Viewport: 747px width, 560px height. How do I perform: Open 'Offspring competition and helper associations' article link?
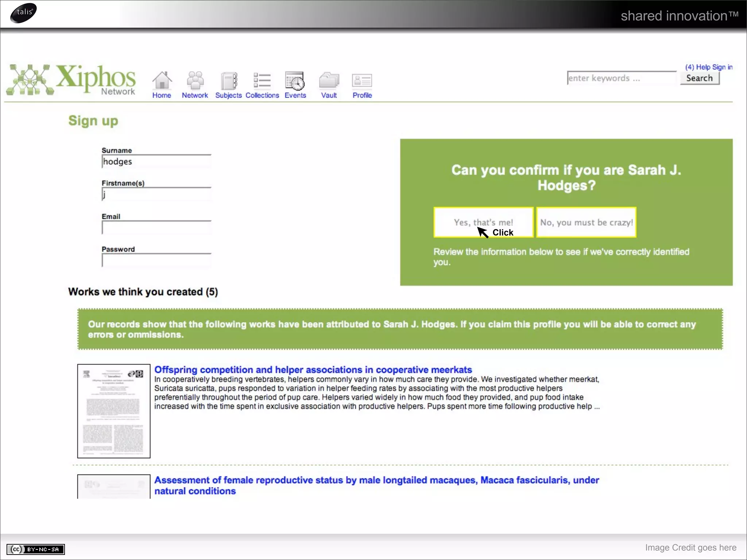(313, 370)
